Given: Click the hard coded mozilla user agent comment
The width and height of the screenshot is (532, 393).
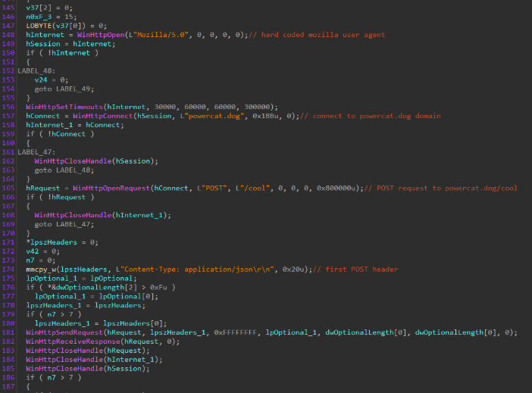Looking at the screenshot, I should pyautogui.click(x=317, y=35).
